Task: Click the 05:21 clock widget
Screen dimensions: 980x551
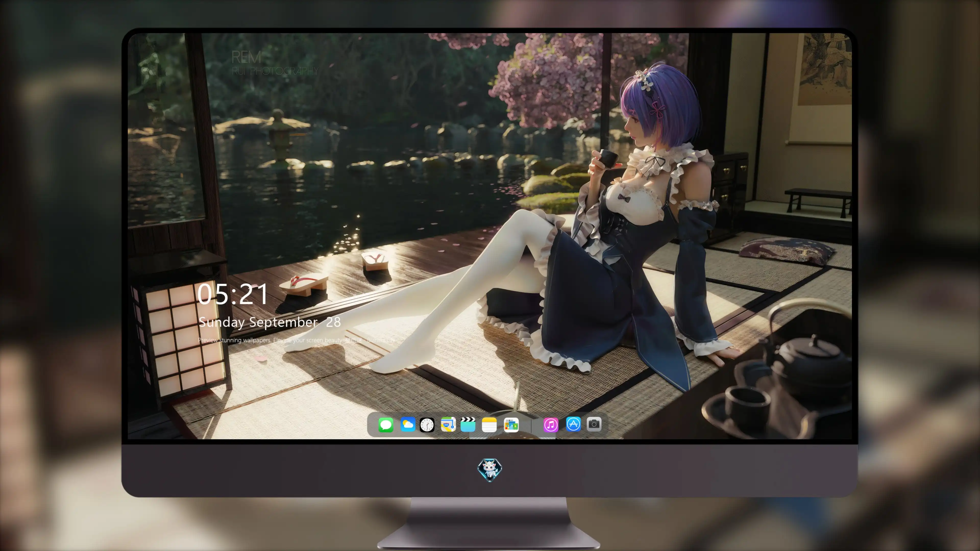Action: (x=232, y=294)
